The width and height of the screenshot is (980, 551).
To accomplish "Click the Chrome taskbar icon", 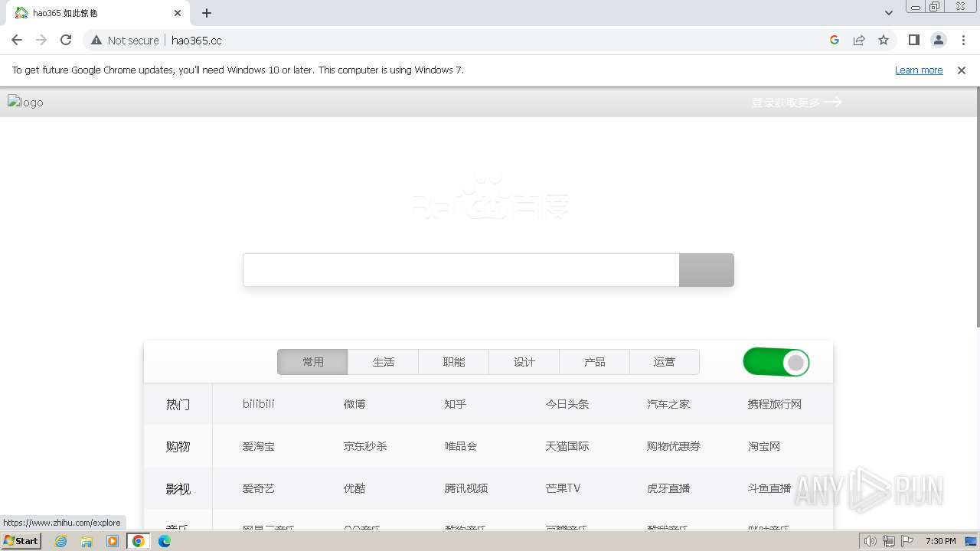I will coord(139,541).
